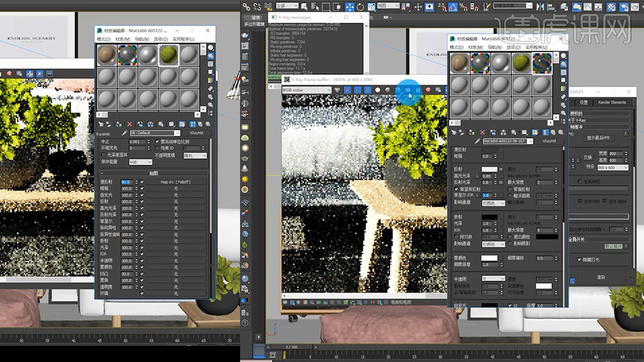Open 800 x 600 preset dropdown in render setup
644x362 pixels.
point(613,167)
